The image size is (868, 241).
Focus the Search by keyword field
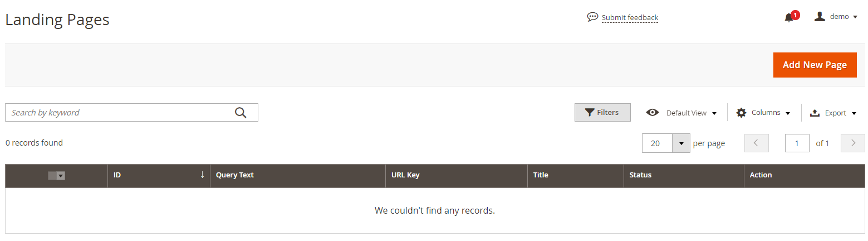[120, 112]
